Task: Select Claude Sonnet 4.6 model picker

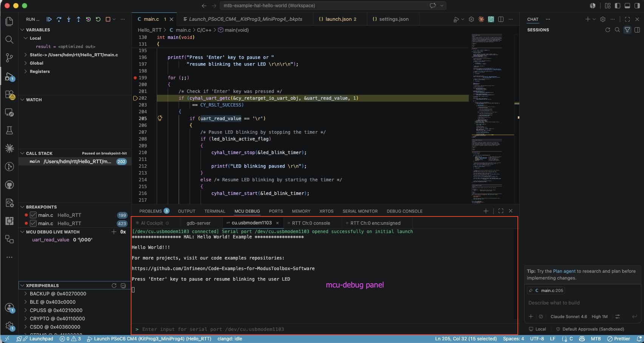Action: (x=568, y=317)
